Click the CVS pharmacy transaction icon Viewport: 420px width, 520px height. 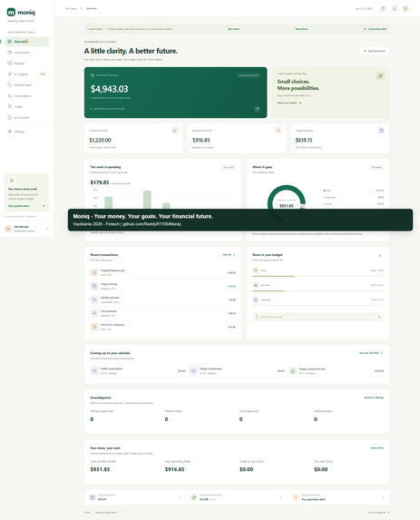coord(94,313)
